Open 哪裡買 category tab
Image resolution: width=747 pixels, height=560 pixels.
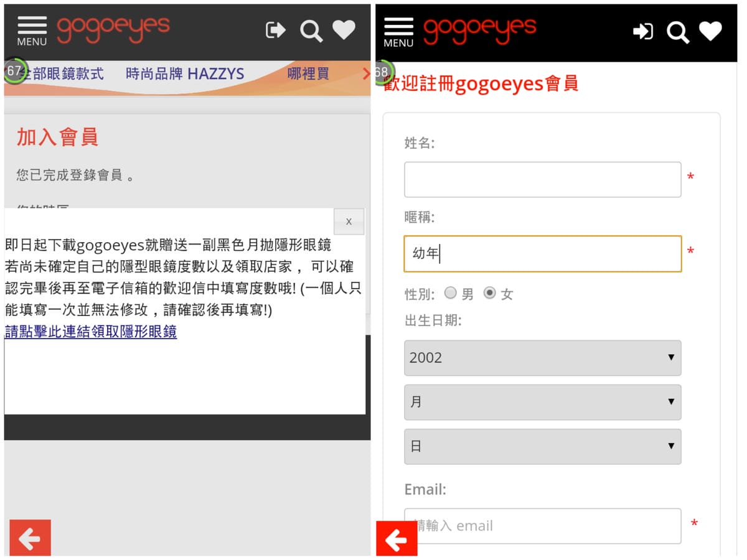tap(308, 73)
